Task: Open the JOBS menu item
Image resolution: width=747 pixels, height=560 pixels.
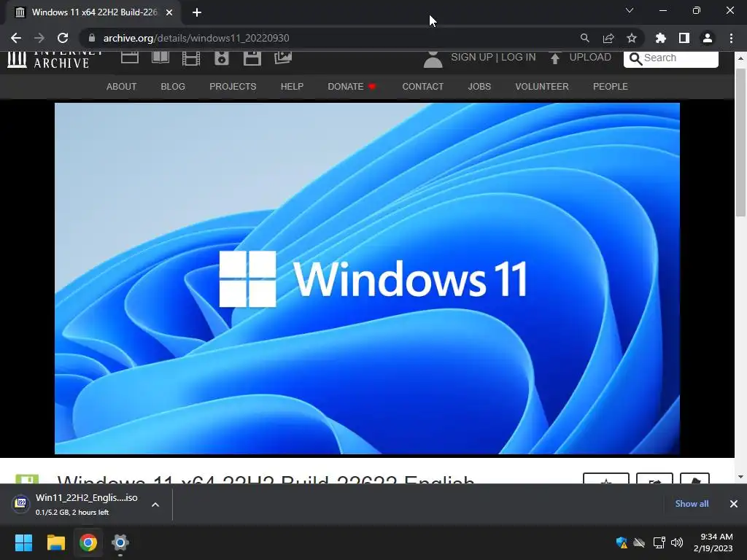Action: (x=479, y=87)
